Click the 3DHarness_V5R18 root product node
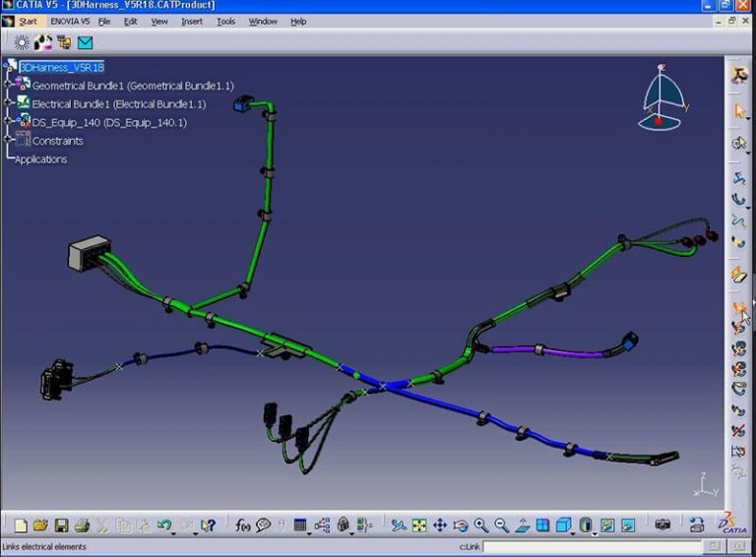 [x=61, y=67]
